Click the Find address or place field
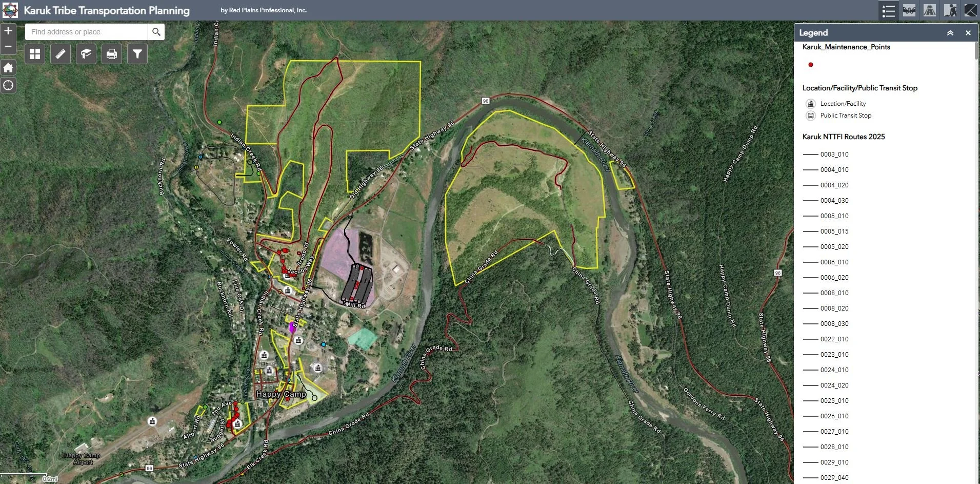This screenshot has height=484, width=980. tap(86, 32)
